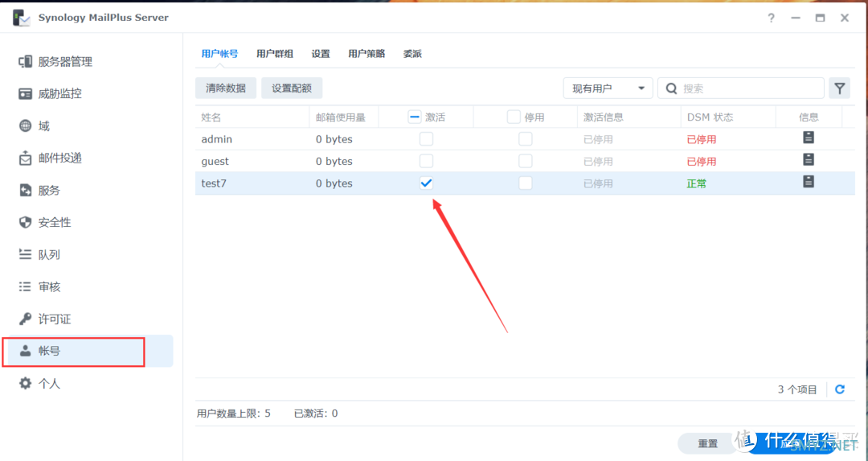Close the MailPlus Server window
Screen dimensions: 868x461
pyautogui.click(x=844, y=18)
